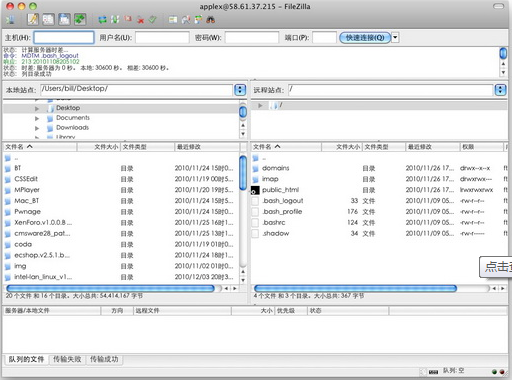Toggle message log display toolbar button
The image size is (512, 380).
pyautogui.click(x=33, y=19)
